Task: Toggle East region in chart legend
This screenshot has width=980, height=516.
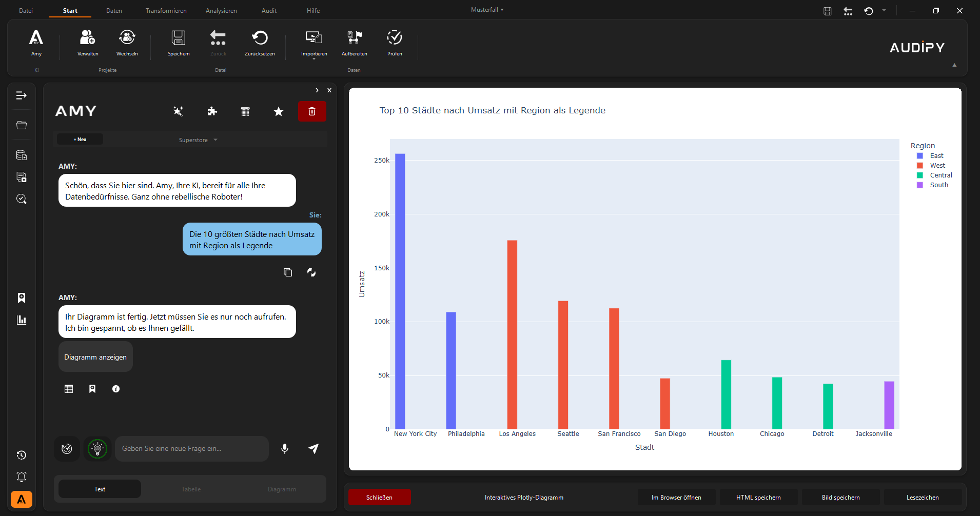Action: (x=936, y=156)
